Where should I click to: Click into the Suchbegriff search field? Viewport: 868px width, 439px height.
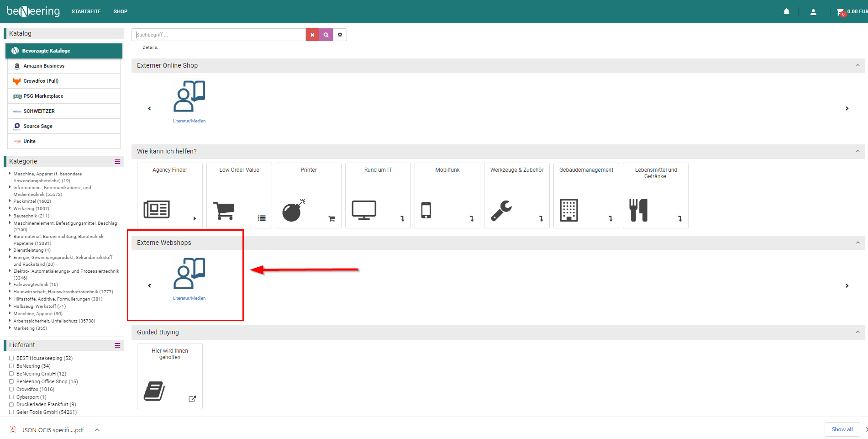(x=219, y=35)
